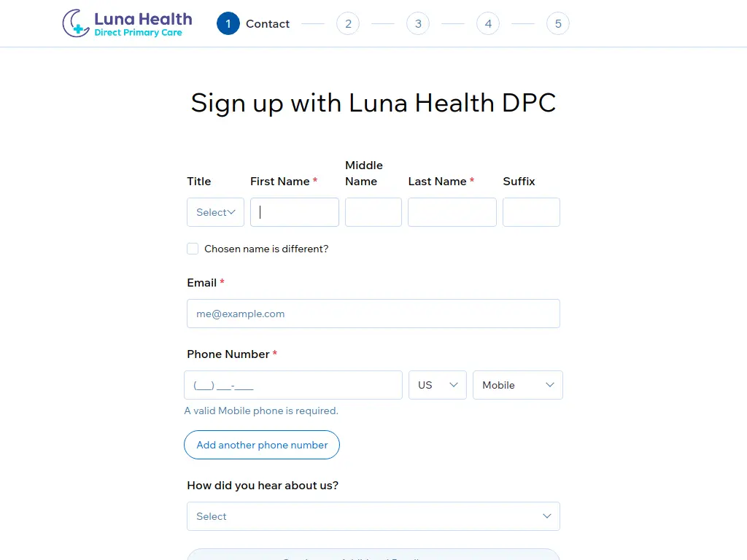Check the Chosen name is different box
Image resolution: width=747 pixels, height=560 pixels.
click(193, 249)
